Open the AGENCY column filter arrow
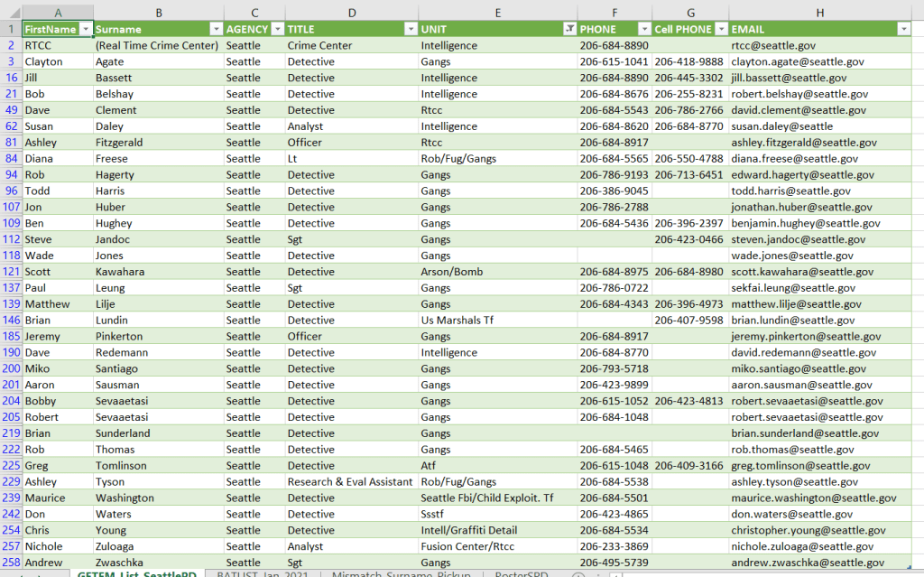924x577 pixels. coord(277,29)
